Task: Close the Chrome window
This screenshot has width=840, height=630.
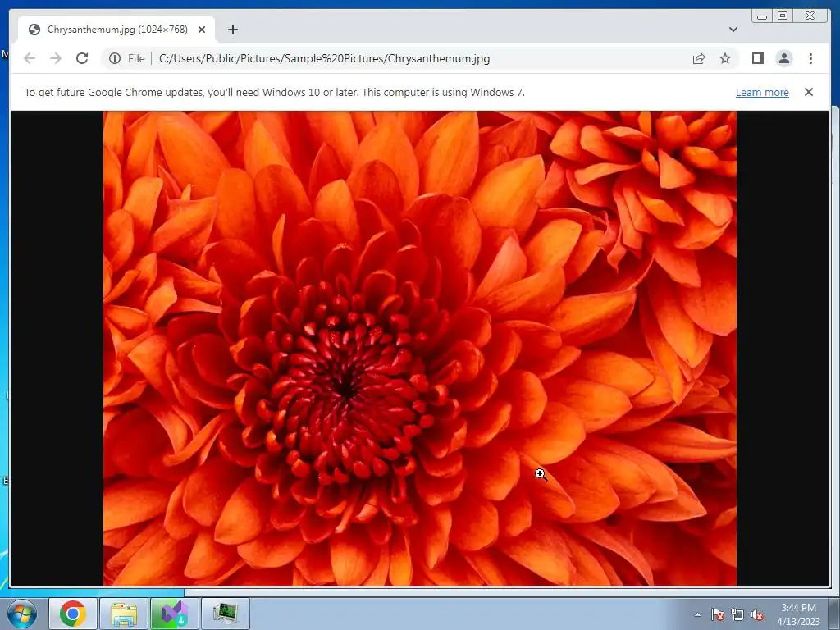Action: pyautogui.click(x=810, y=16)
